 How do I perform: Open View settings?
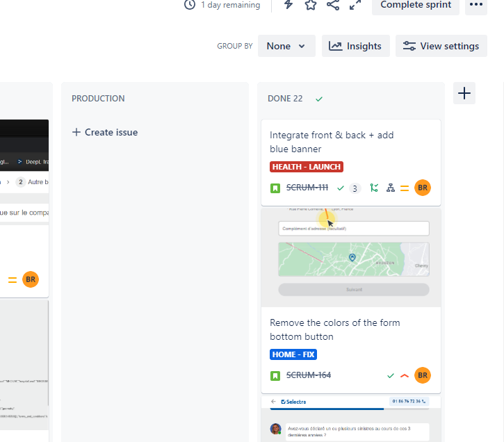click(441, 46)
